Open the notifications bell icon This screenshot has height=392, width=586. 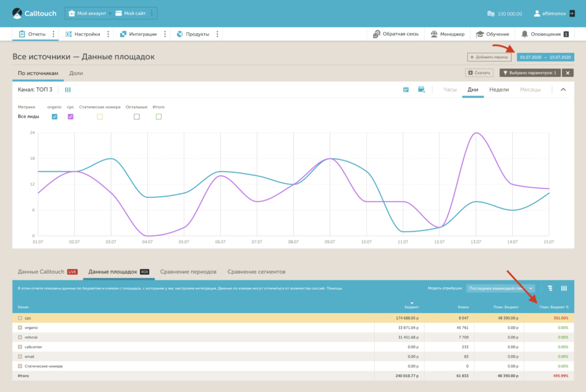(x=524, y=34)
